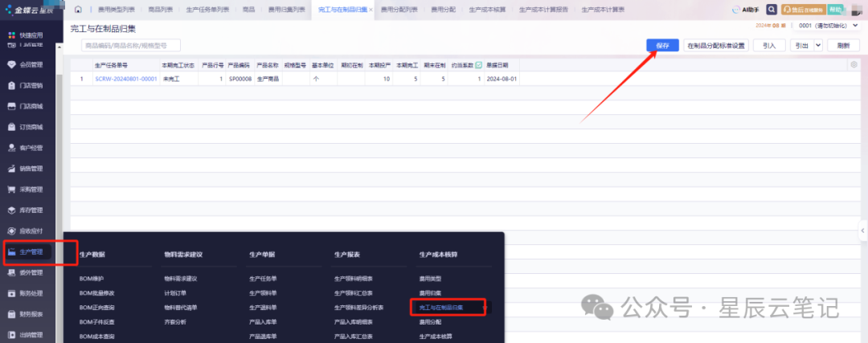Click the search magnifier icon in header
868x343 pixels.
pos(771,10)
